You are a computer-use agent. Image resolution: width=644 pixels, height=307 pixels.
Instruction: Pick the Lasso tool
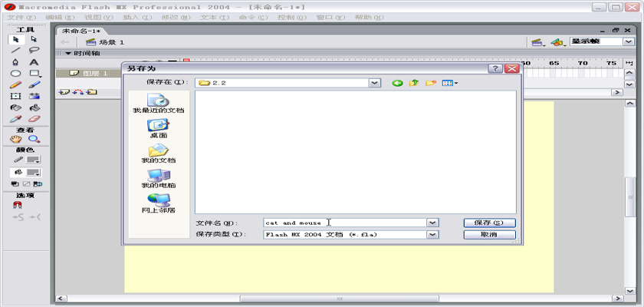[x=34, y=51]
